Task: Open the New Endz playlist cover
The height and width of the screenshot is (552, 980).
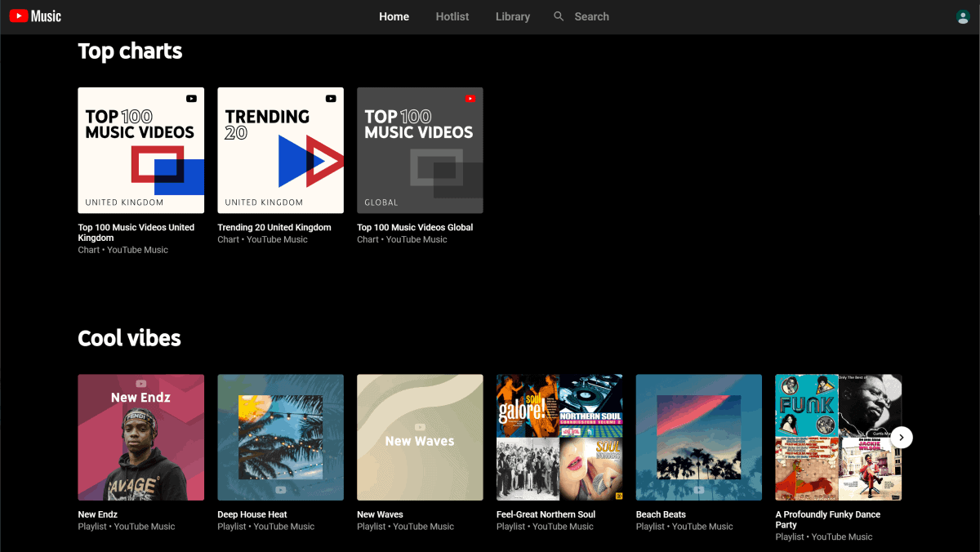Action: [x=141, y=437]
